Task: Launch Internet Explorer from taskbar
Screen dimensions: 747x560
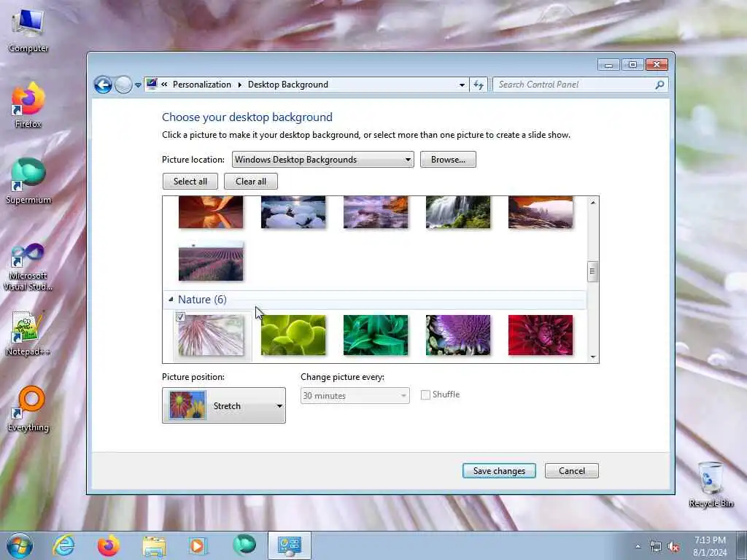Action: click(x=63, y=545)
